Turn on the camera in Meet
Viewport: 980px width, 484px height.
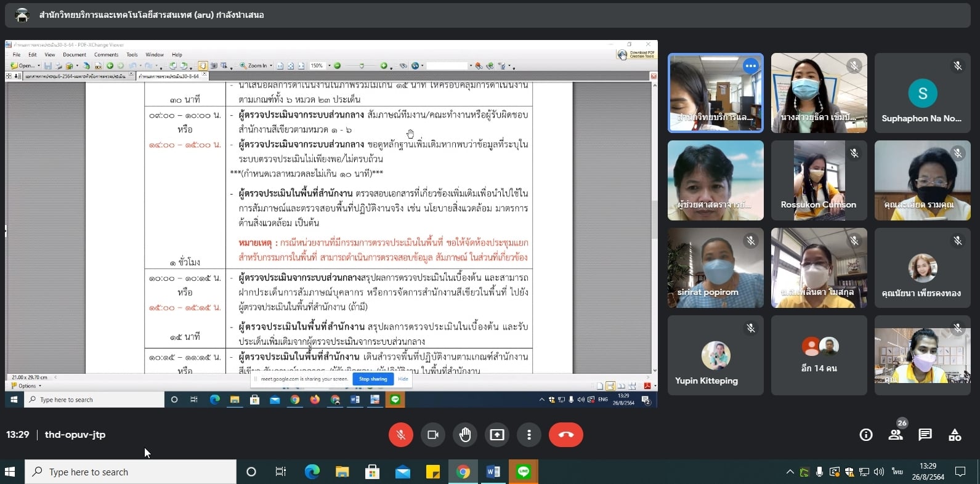click(433, 435)
